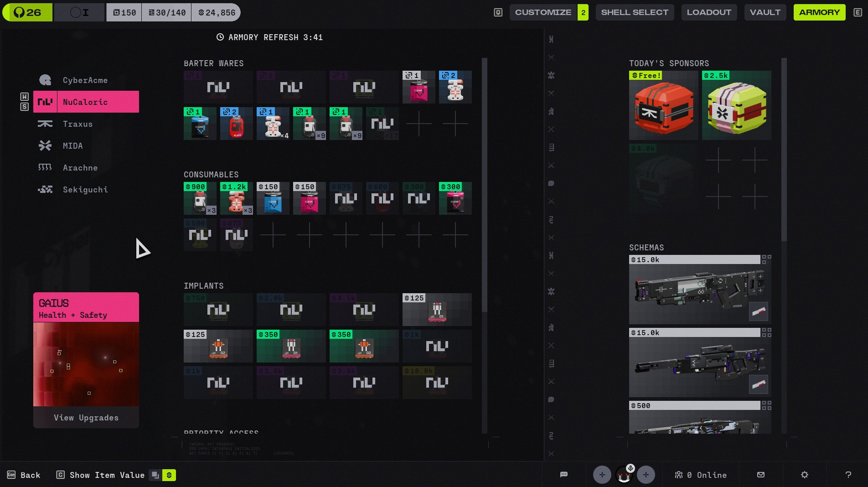Click the left add-squadmate plus slot
This screenshot has height=487, width=868.
pyautogui.click(x=602, y=475)
